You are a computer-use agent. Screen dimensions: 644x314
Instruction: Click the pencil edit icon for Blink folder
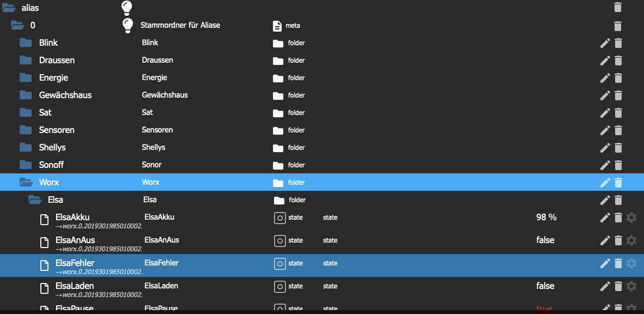(x=605, y=43)
